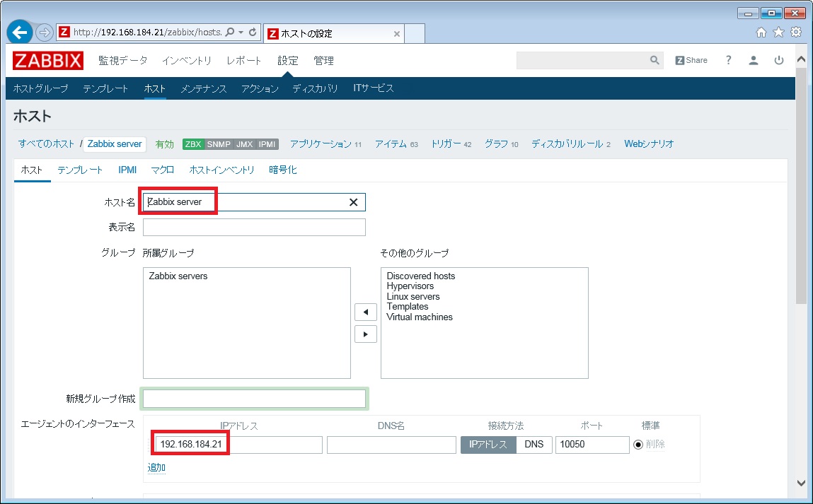
Task: Switch to the テンプレート form tab
Action: pyautogui.click(x=80, y=170)
